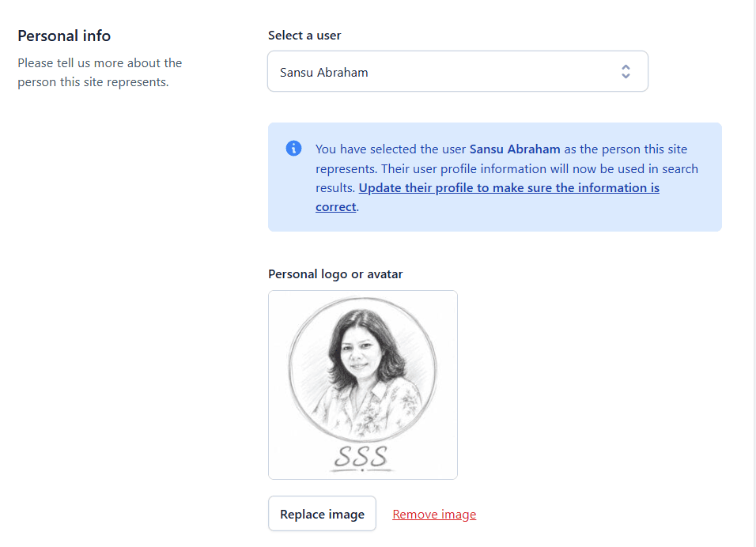Viewport: 756px width, 547px height.
Task: Open the Select a user dropdown
Action: click(x=458, y=71)
